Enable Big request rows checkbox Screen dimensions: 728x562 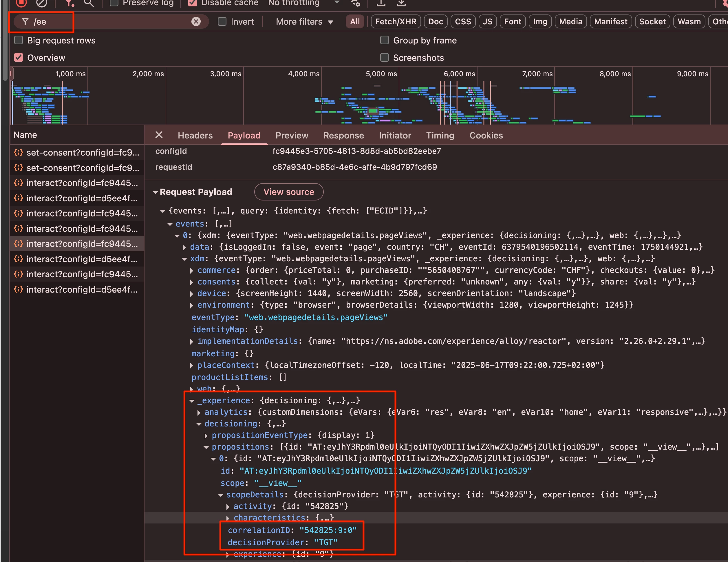(x=19, y=40)
